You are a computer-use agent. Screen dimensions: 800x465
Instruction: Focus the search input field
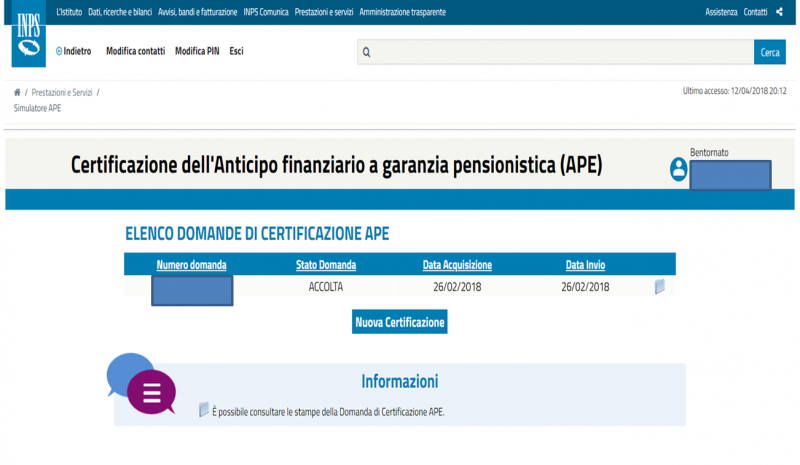point(560,52)
